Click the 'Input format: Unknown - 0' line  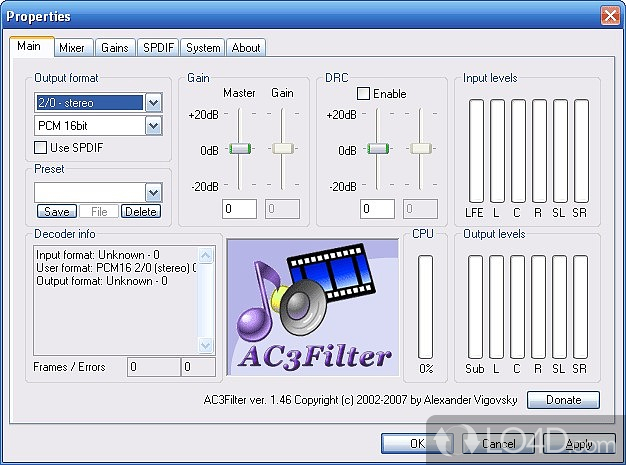[98, 255]
